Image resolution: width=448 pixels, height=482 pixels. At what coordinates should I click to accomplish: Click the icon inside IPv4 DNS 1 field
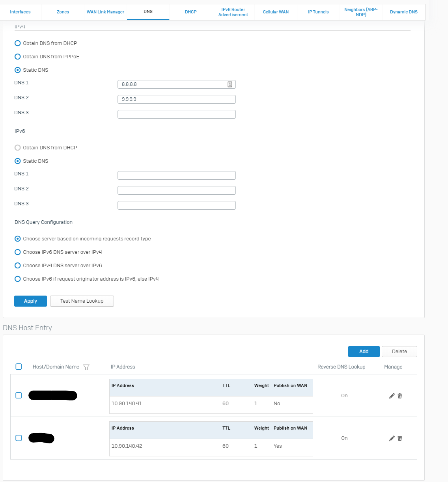coord(230,84)
